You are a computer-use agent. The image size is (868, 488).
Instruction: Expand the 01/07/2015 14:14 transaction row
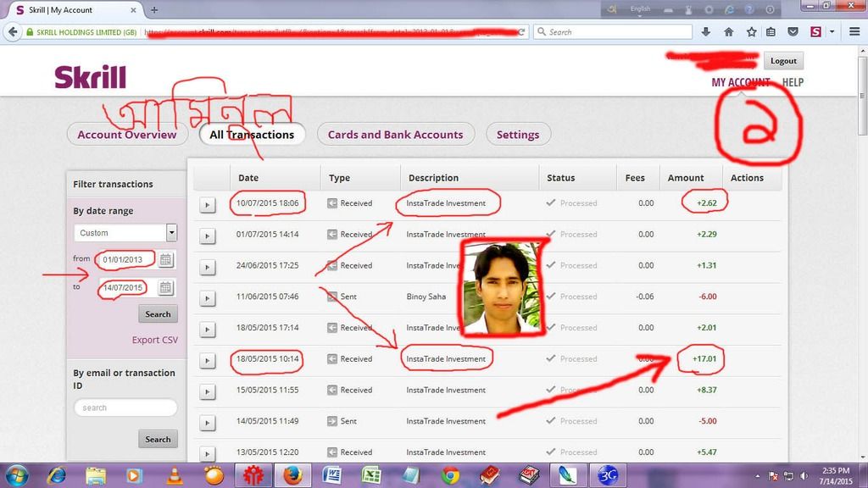[207, 236]
